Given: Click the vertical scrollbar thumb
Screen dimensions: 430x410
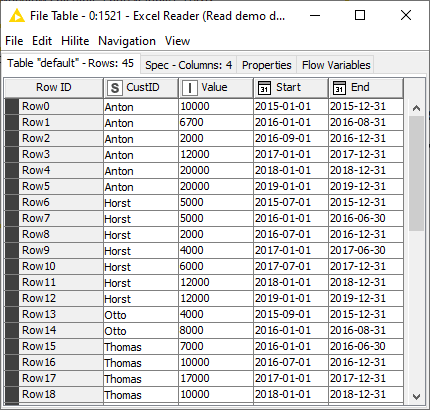Looking at the screenshot, I should point(416,173).
